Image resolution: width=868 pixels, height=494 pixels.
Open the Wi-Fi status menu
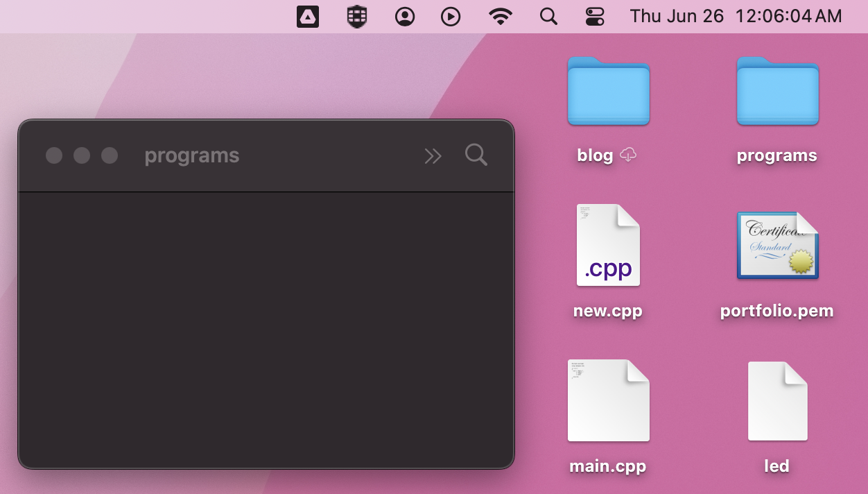tap(500, 17)
